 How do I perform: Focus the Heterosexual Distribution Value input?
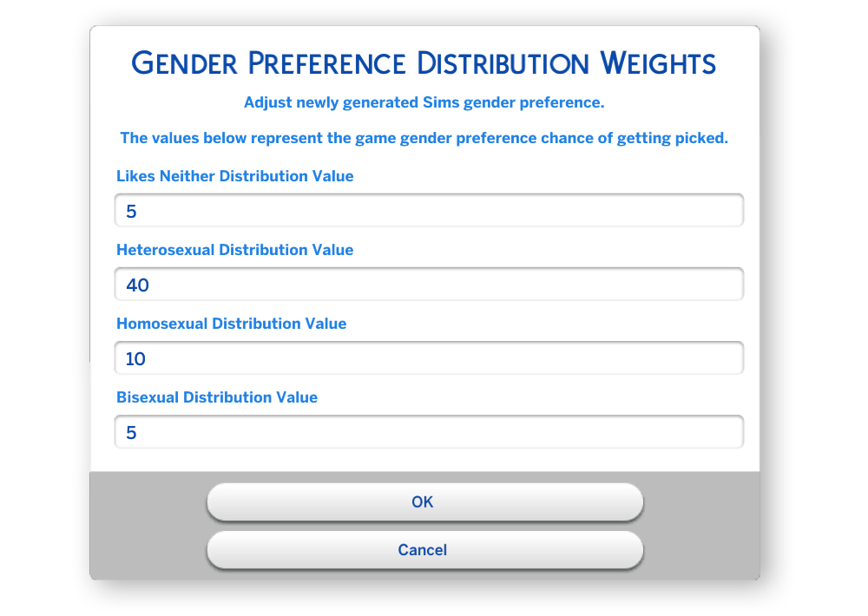(x=429, y=284)
